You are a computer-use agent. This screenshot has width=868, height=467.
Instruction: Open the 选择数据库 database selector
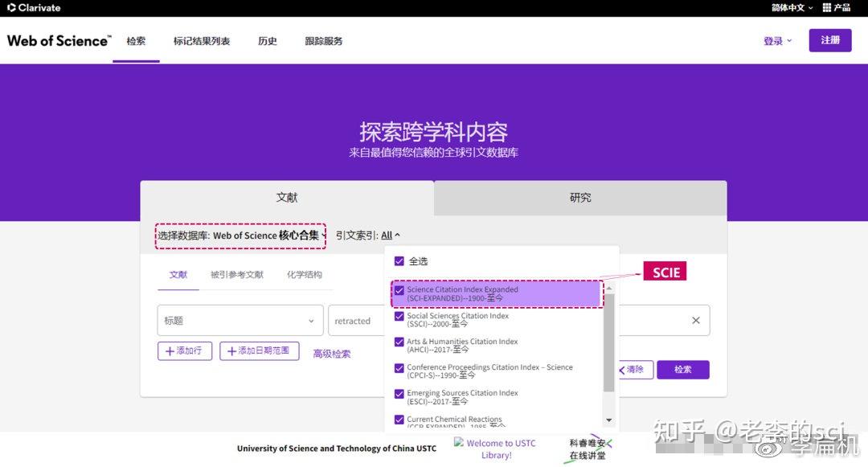tap(241, 236)
